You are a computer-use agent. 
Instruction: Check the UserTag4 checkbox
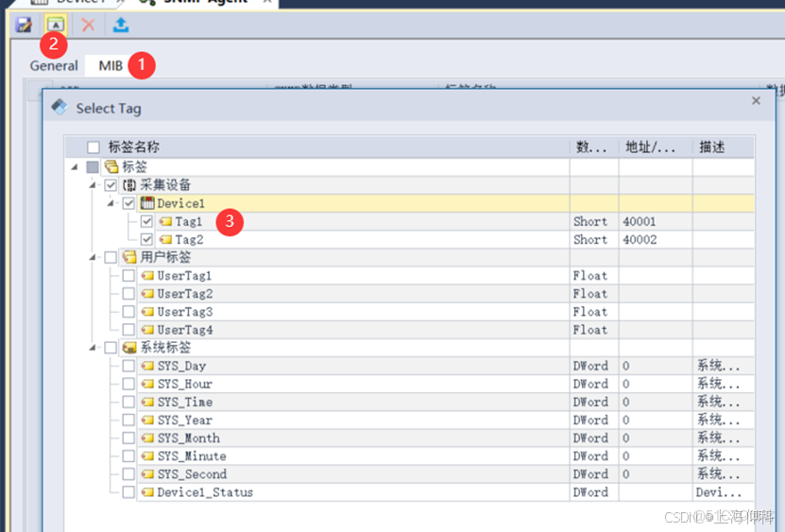click(128, 330)
